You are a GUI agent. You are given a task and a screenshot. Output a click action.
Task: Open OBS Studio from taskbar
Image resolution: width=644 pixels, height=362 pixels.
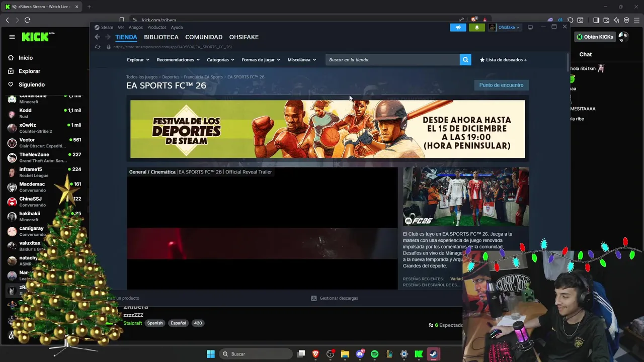pyautogui.click(x=331, y=354)
